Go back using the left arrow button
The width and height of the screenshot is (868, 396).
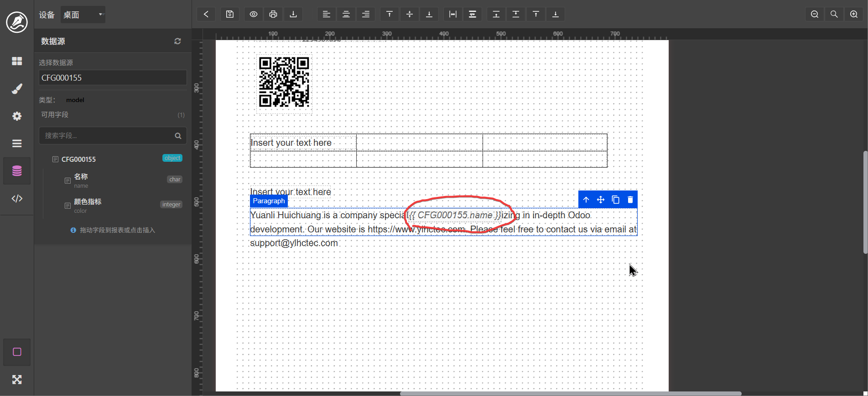tap(206, 14)
